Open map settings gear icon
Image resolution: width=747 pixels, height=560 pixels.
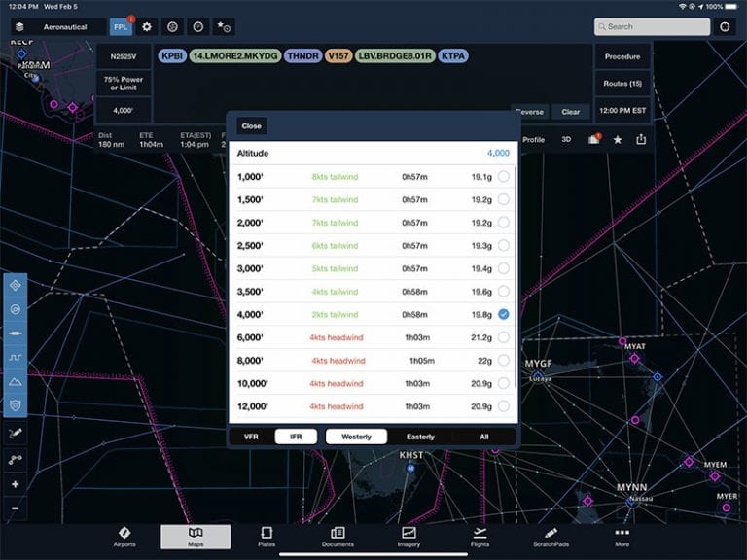[x=147, y=27]
